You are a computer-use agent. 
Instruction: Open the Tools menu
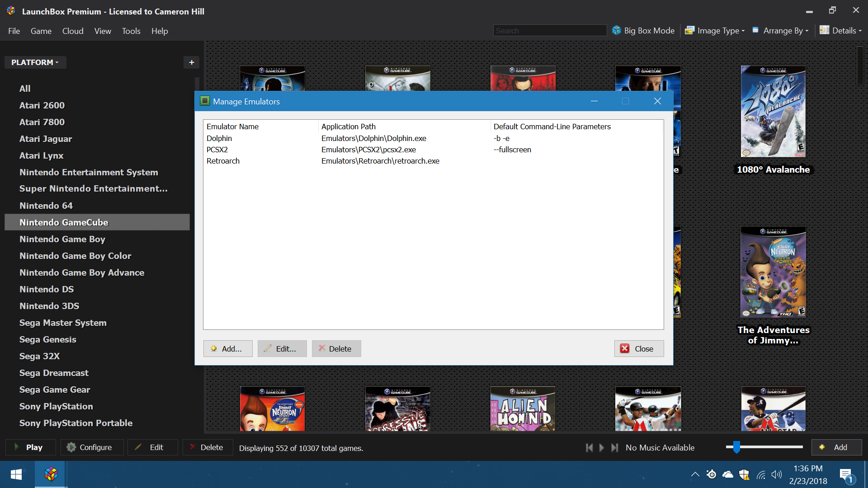tap(131, 31)
